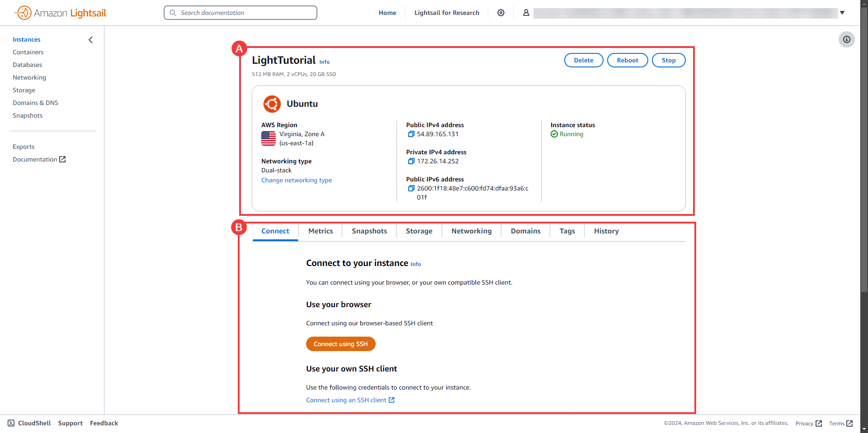Copy the public IPv6 address

coord(411,188)
